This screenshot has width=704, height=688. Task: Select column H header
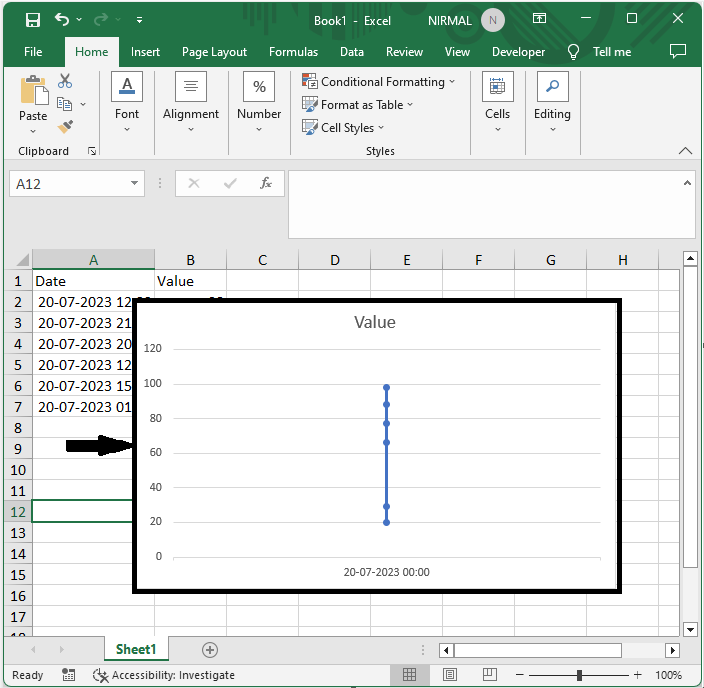(x=622, y=260)
